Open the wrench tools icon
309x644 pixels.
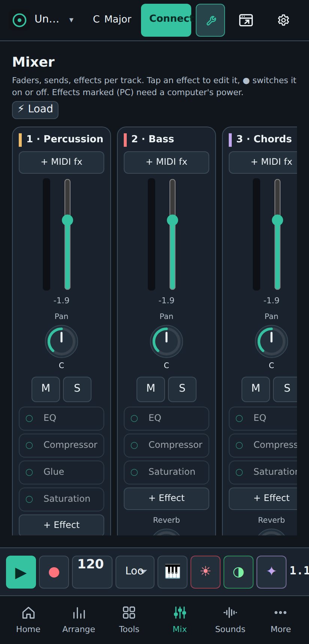[x=210, y=20]
